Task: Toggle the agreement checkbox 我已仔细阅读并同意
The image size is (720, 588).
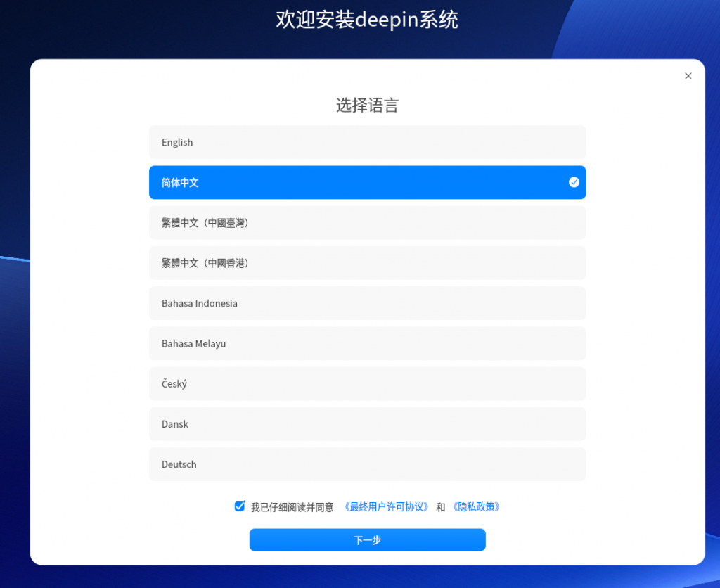Action: pyautogui.click(x=240, y=506)
